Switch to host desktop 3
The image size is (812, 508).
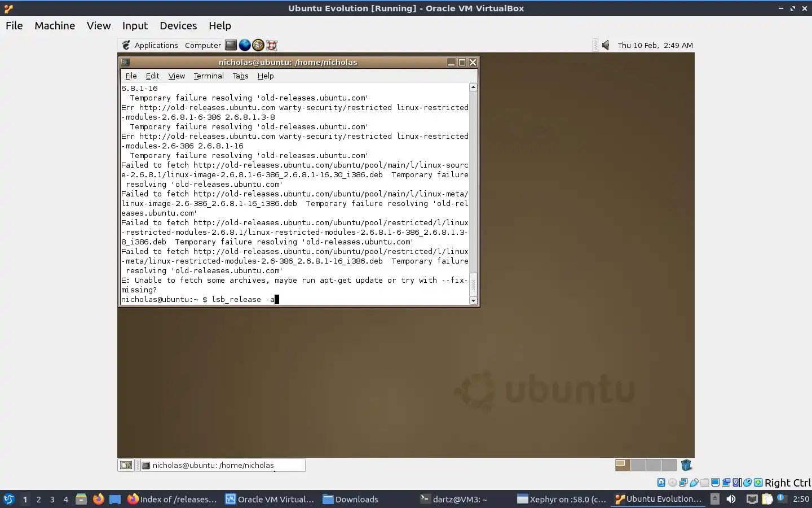(x=52, y=499)
